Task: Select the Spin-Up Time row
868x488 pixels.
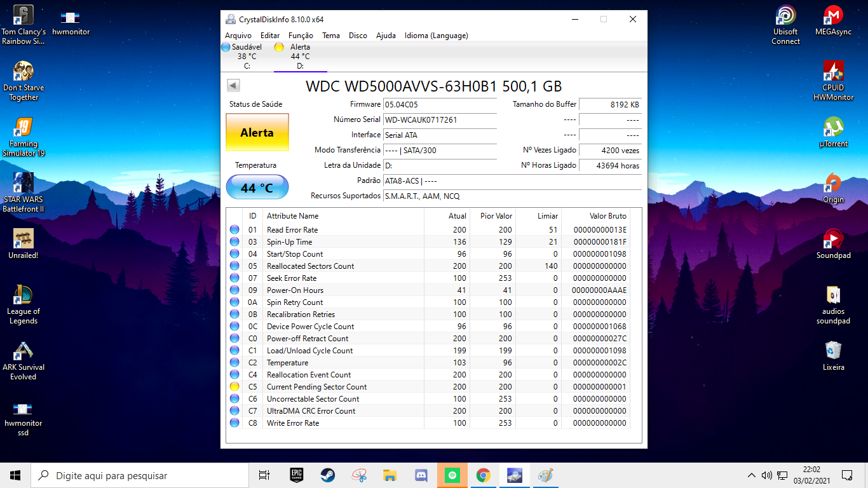Action: (x=428, y=241)
